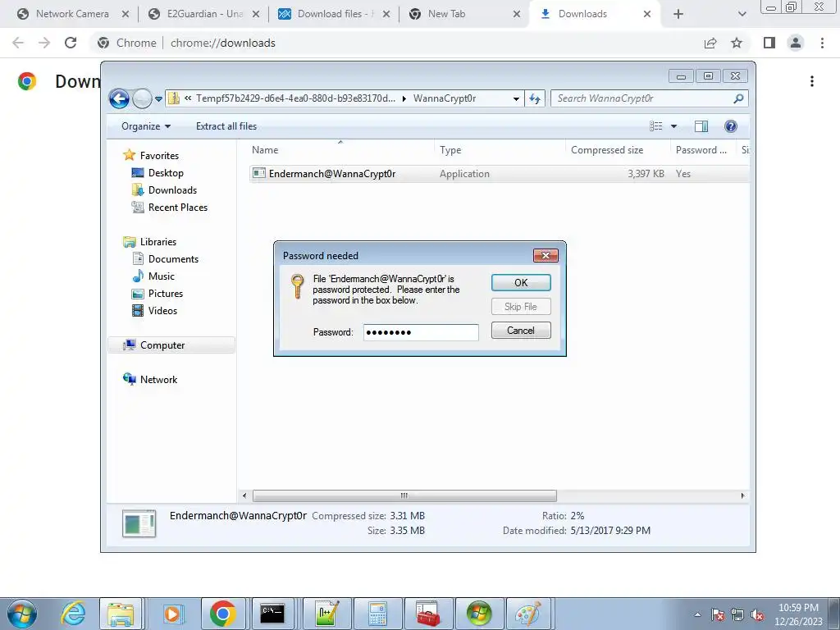
Task: Show hidden tray icons arrow
Action: point(697,615)
